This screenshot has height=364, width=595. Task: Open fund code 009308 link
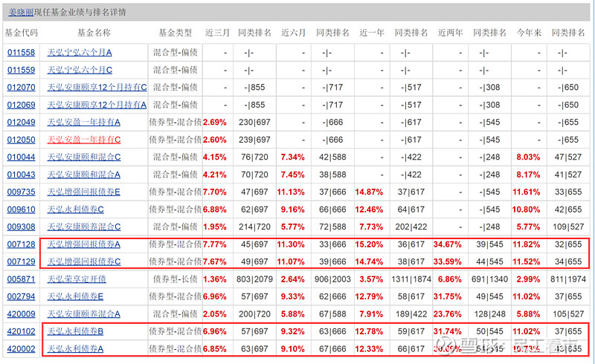(x=22, y=227)
